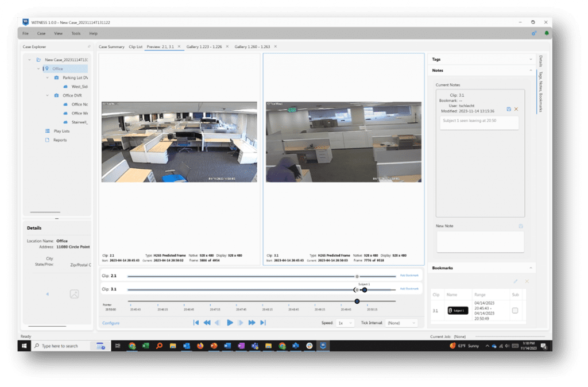Screen dimensions: 588x387
Task: Delete the current note
Action: 516,109
